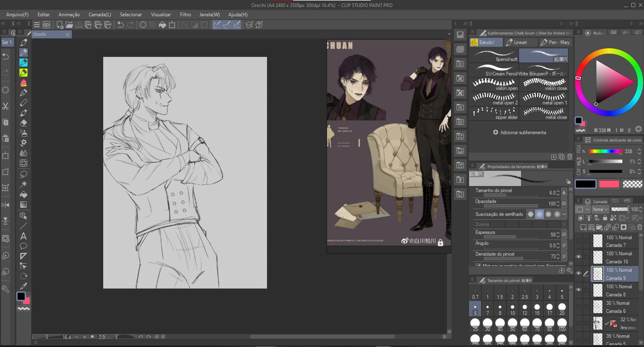Switch to Lineart sub tool group tab
This screenshot has width=644, height=347.
[x=520, y=42]
